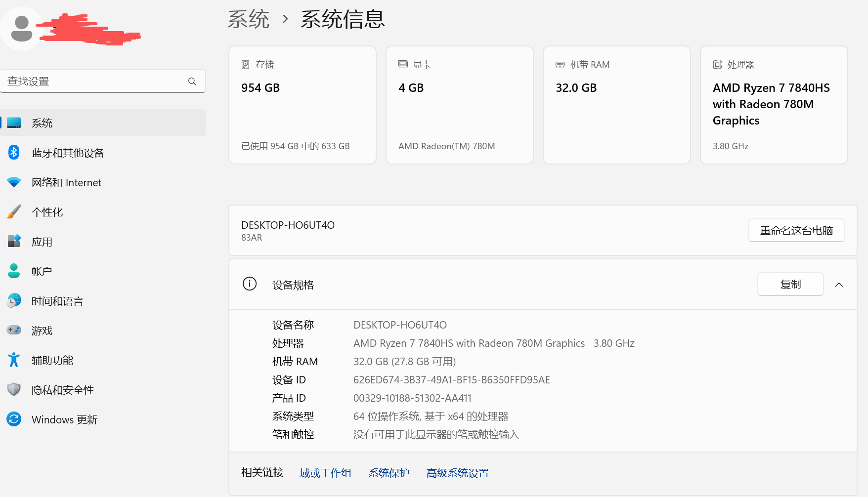Select the 32.0 GB (27.8 GB 可用) value

click(x=405, y=361)
